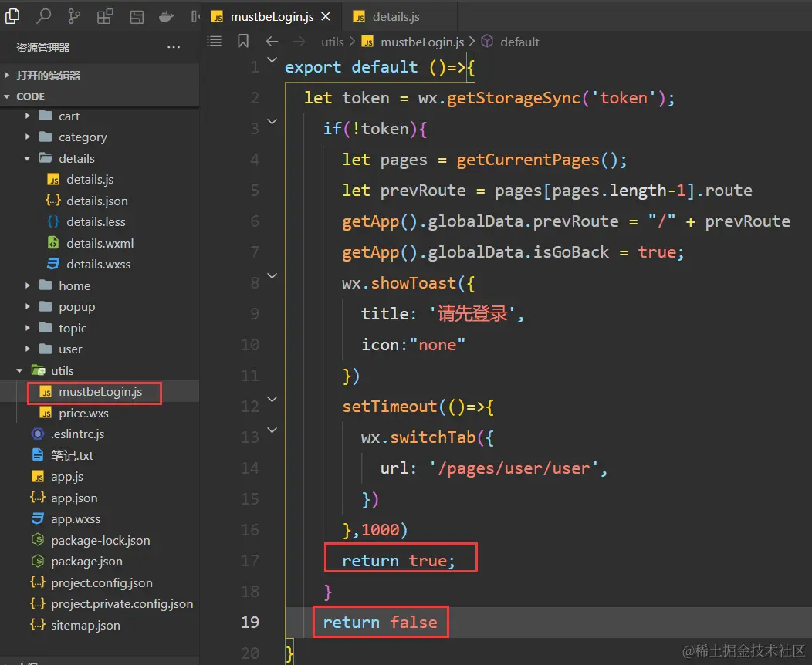Go back with the left arrow
This screenshot has width=812, height=665.
272,42
